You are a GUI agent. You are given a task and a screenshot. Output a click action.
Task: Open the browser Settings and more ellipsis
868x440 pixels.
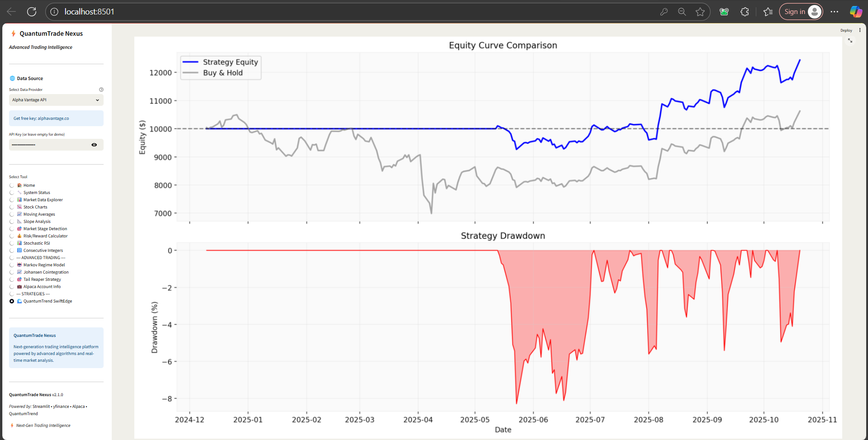835,12
